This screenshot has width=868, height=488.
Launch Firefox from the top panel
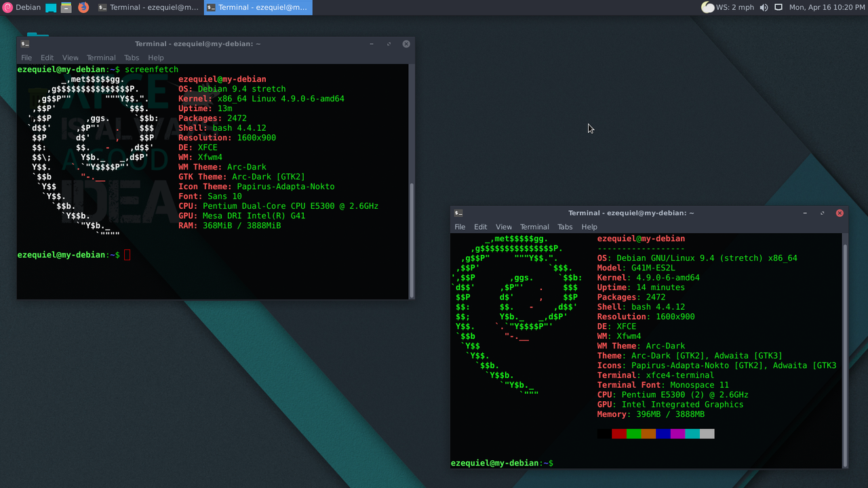coord(83,7)
